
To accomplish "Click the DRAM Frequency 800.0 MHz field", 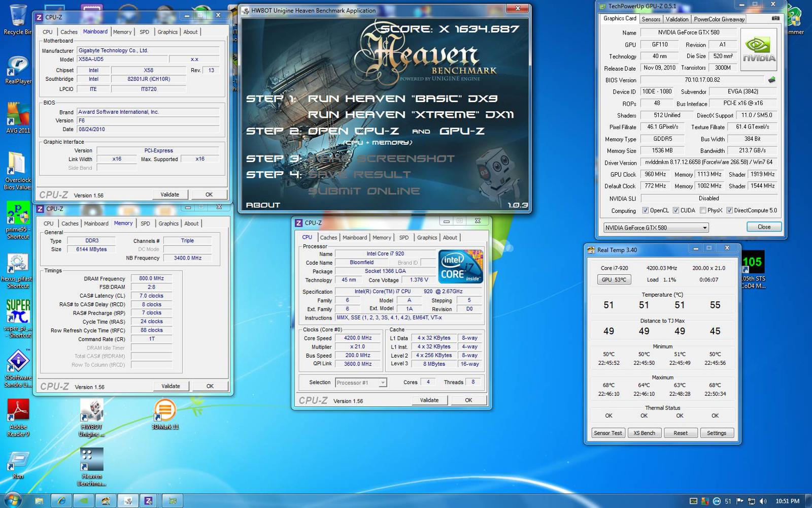I will pos(151,279).
